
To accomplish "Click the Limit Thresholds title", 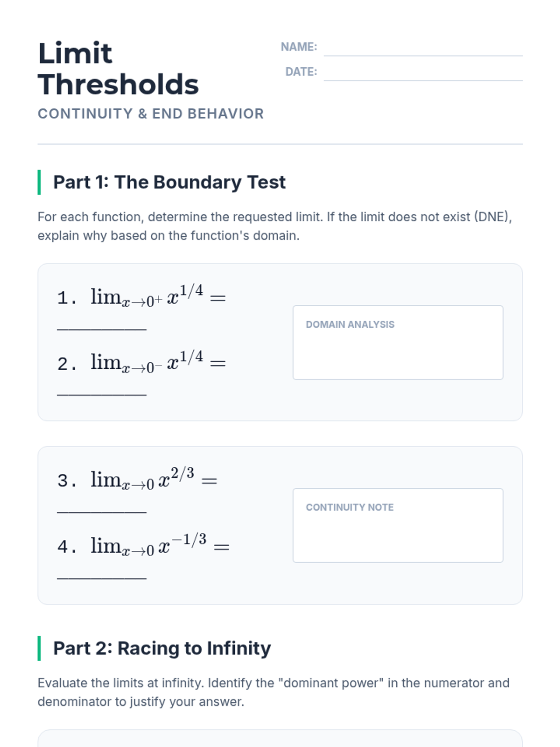I will 119,69.
